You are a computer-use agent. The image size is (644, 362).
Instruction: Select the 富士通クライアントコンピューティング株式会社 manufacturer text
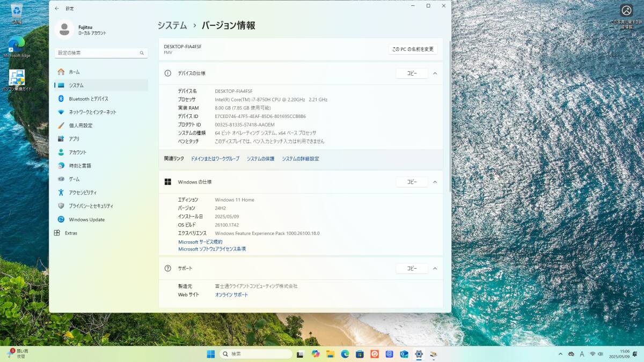256,286
